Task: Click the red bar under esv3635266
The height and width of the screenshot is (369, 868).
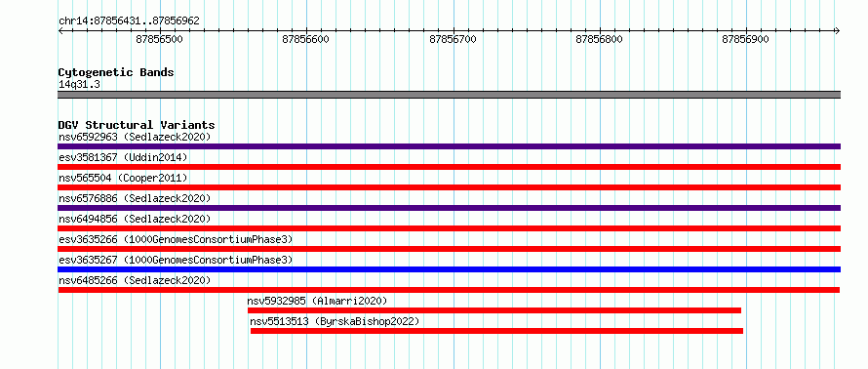Action: (x=449, y=249)
